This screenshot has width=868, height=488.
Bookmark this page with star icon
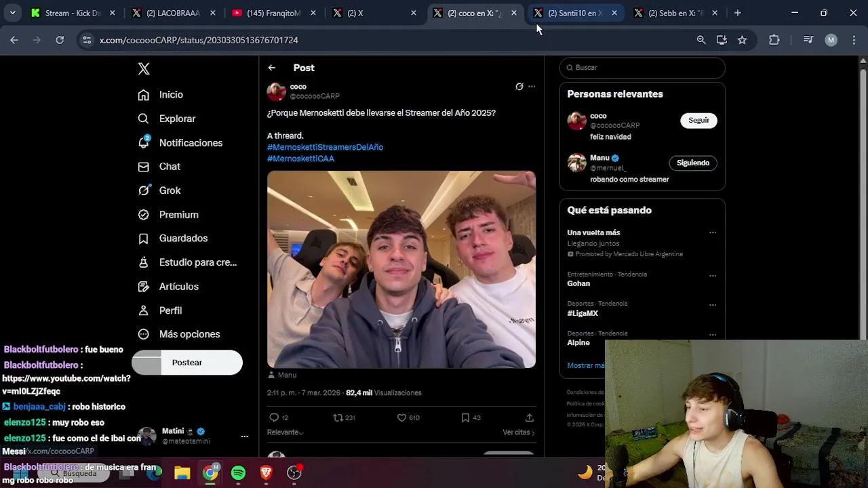[x=743, y=40]
